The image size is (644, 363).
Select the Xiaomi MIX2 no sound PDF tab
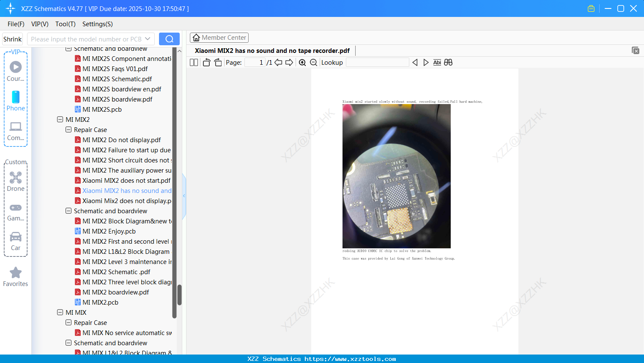pos(272,51)
